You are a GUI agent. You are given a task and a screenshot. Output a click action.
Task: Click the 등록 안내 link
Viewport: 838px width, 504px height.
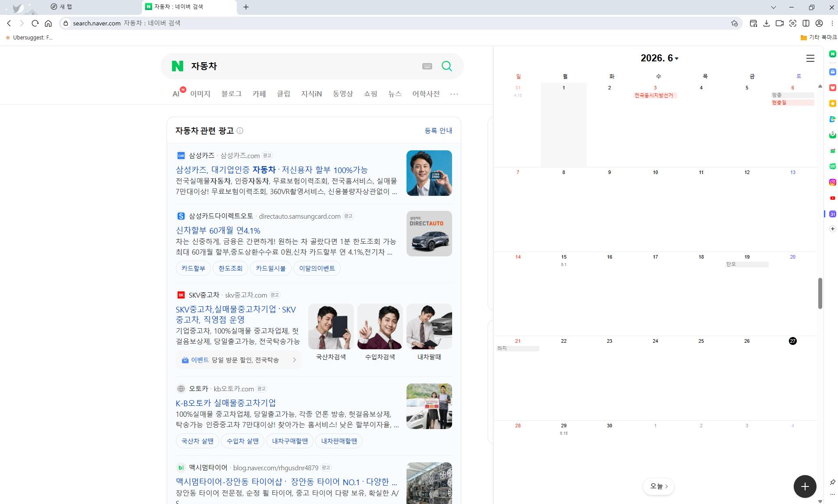[x=438, y=131]
